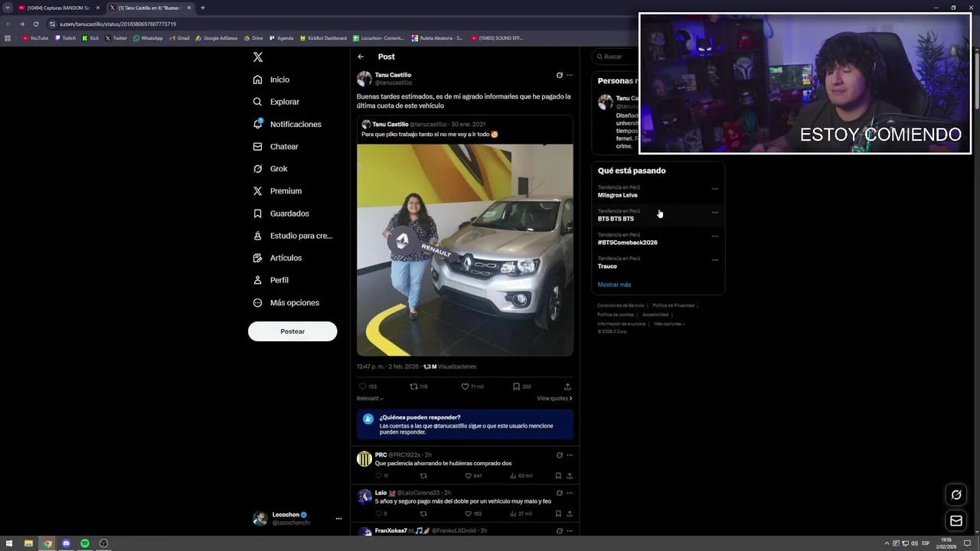Viewport: 980px width, 551px height.
Task: Open the quoted post author Tanu Castillo
Action: tap(390, 124)
